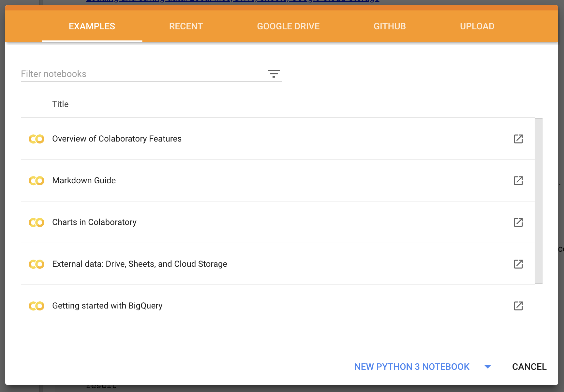Open the UPLOAD tab
Image resolution: width=564 pixels, height=392 pixels.
coord(477,26)
